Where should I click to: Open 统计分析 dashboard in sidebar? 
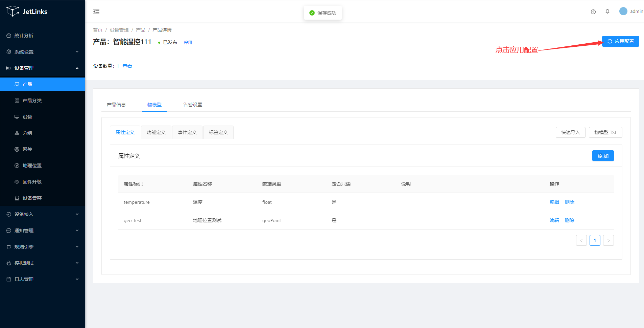24,36
